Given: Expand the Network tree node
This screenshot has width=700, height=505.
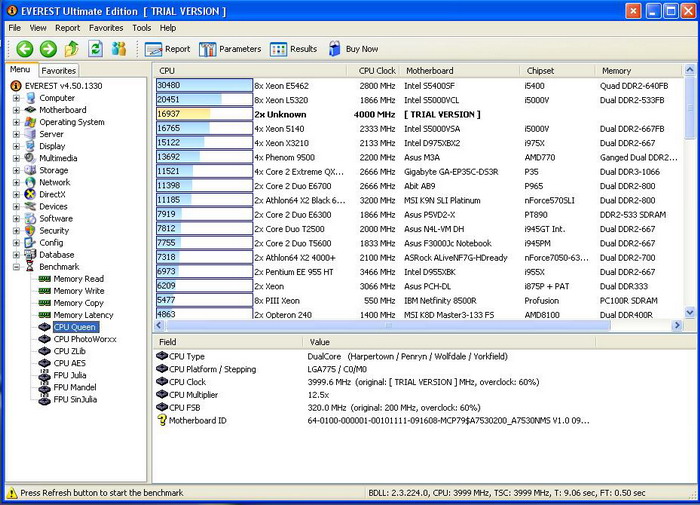Looking at the screenshot, I should 17,182.
